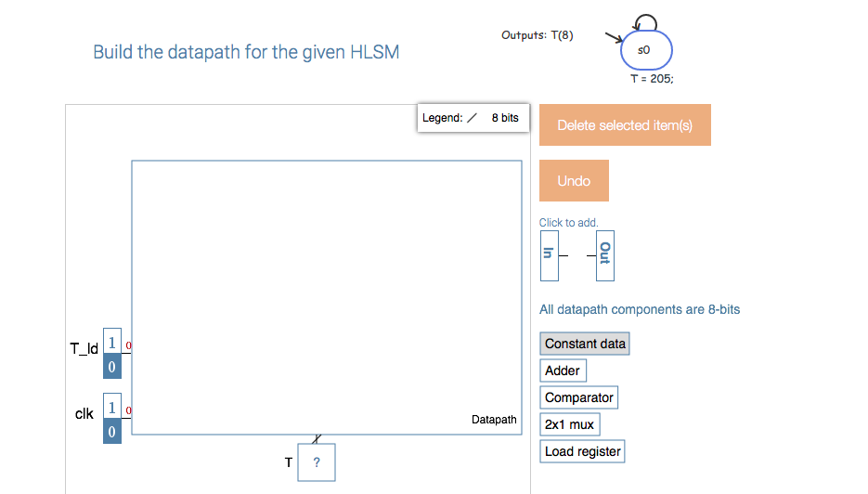Click the Build the datapath heading
Image resolution: width=868 pixels, height=494 pixels.
click(246, 52)
